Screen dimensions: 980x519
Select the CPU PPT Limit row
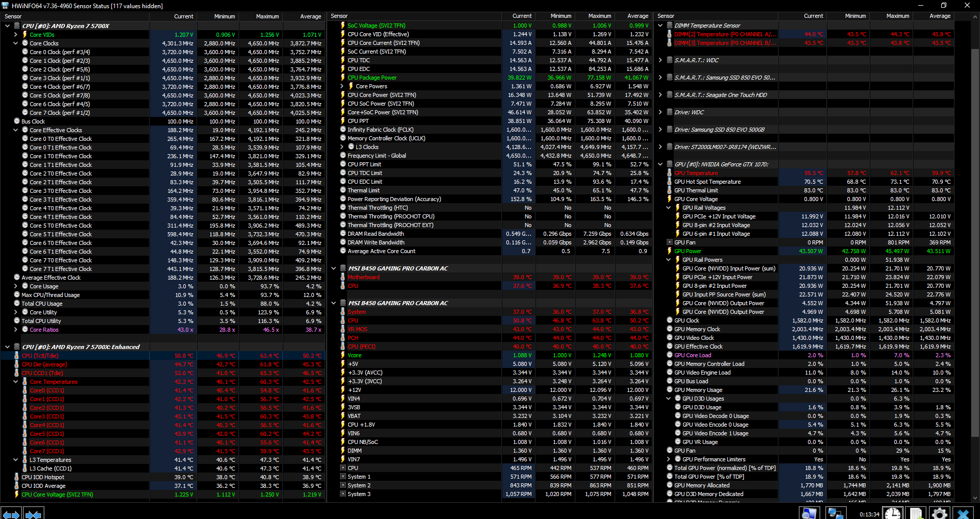click(x=489, y=164)
